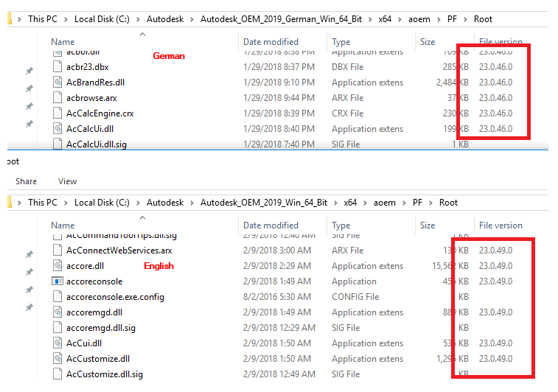
Task: Go to aoem in the English window breadcrumb
Action: pos(384,203)
